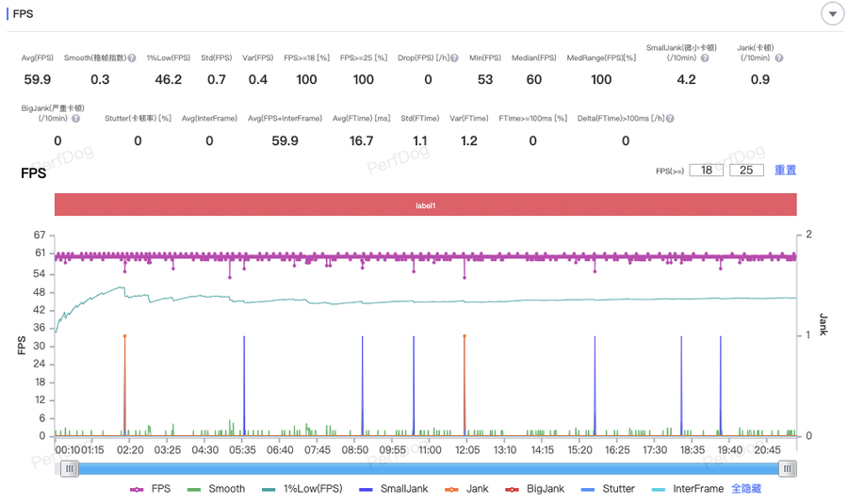
Task: Show help for Delta(FTime)>100ms metric
Action: click(670, 119)
